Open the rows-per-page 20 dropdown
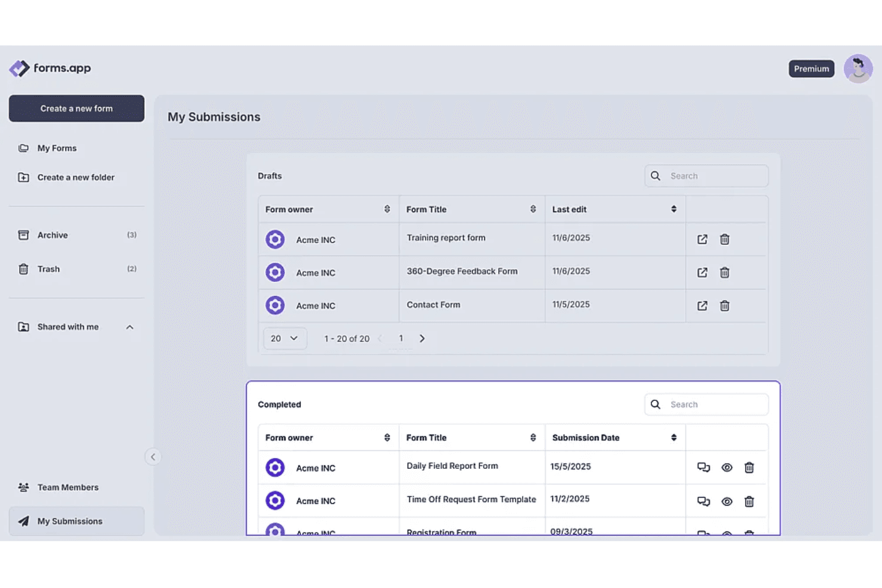Viewport: 882px width, 588px height. (x=285, y=338)
